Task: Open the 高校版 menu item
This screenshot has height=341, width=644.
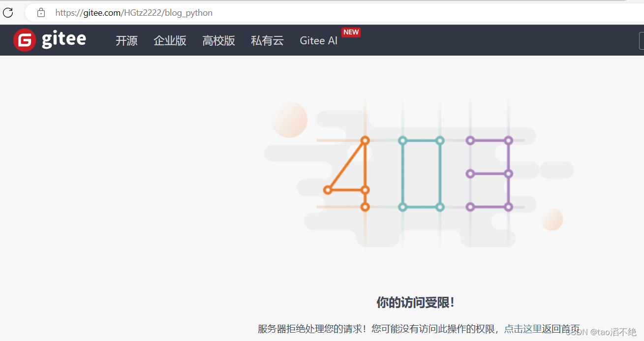Action: point(218,41)
